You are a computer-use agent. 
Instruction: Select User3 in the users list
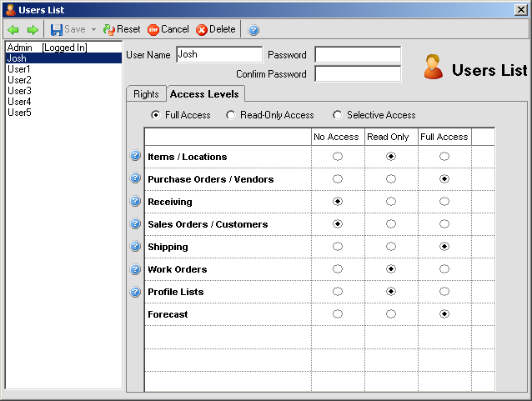(x=20, y=91)
